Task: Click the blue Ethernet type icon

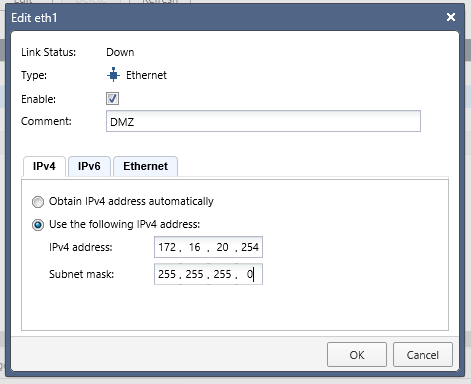Action: point(113,75)
